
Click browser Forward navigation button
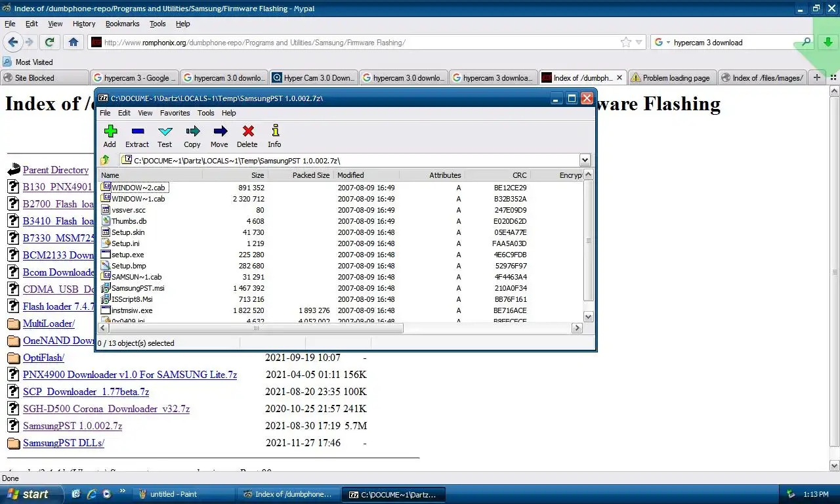coord(29,42)
